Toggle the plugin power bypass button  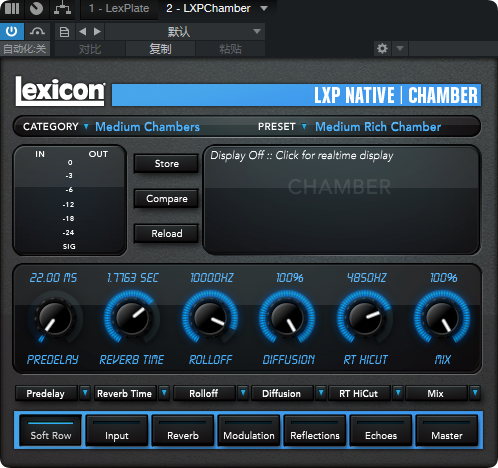[12, 31]
